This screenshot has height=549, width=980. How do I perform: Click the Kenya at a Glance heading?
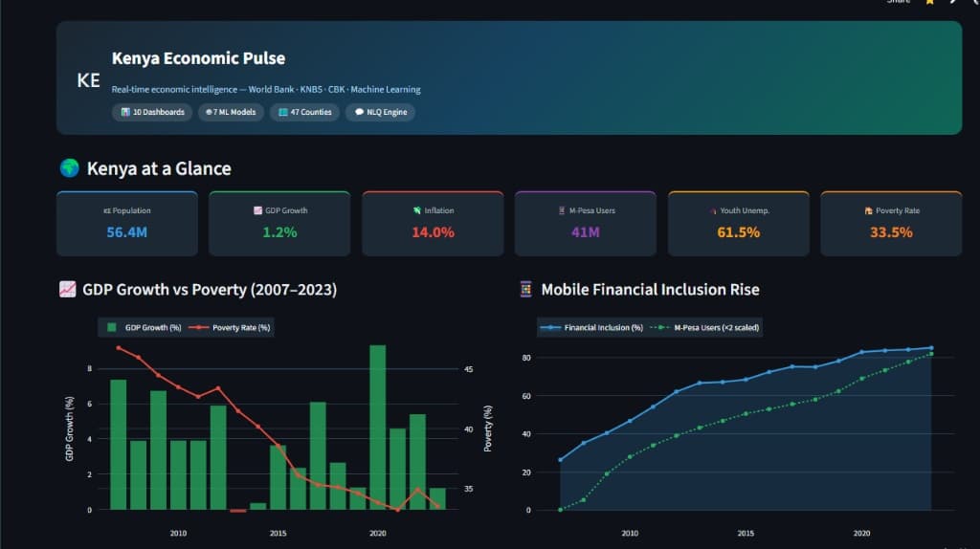[x=159, y=168]
